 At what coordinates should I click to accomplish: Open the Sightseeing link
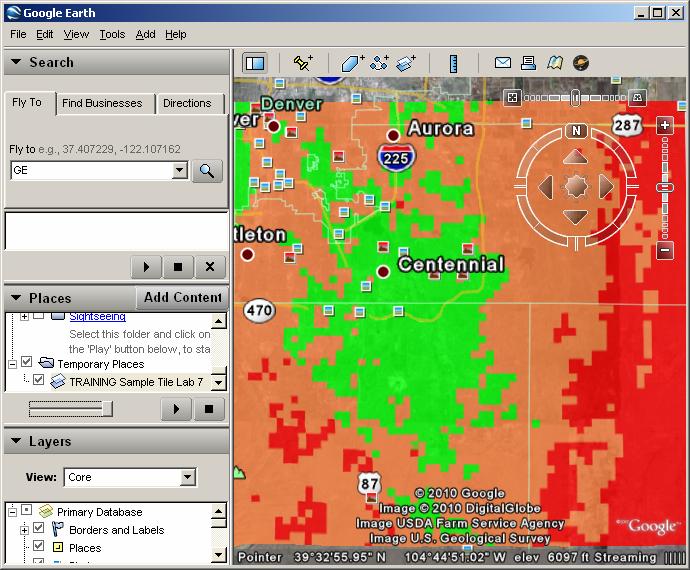(97, 316)
